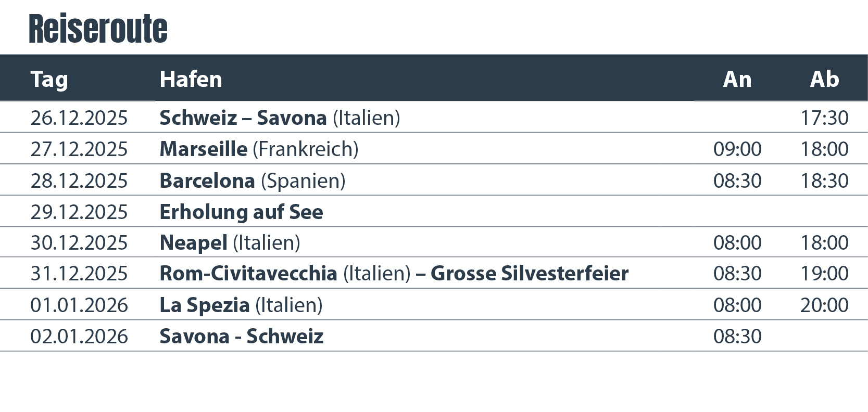Select the Marseille (Frankreich) row
Viewport: 868px width, 412px height.
pyautogui.click(x=259, y=149)
